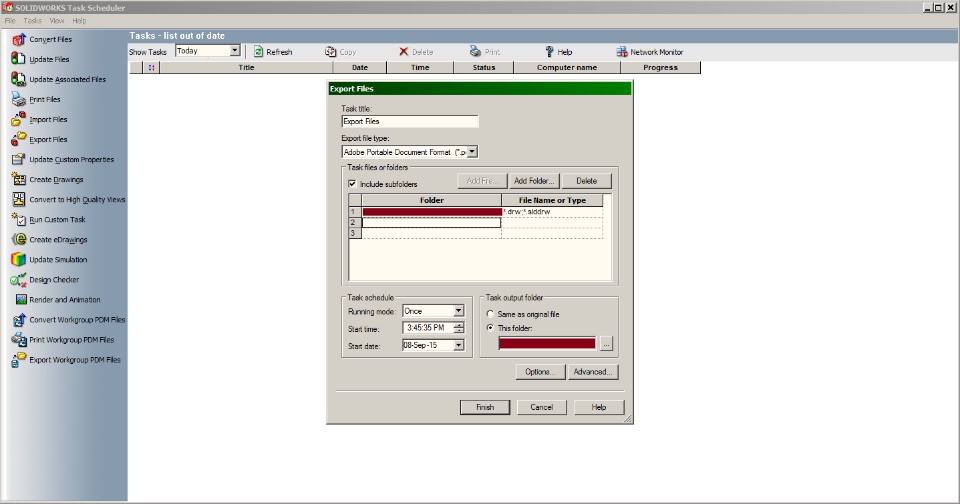Select the Render and Animation icon

pos(21,299)
